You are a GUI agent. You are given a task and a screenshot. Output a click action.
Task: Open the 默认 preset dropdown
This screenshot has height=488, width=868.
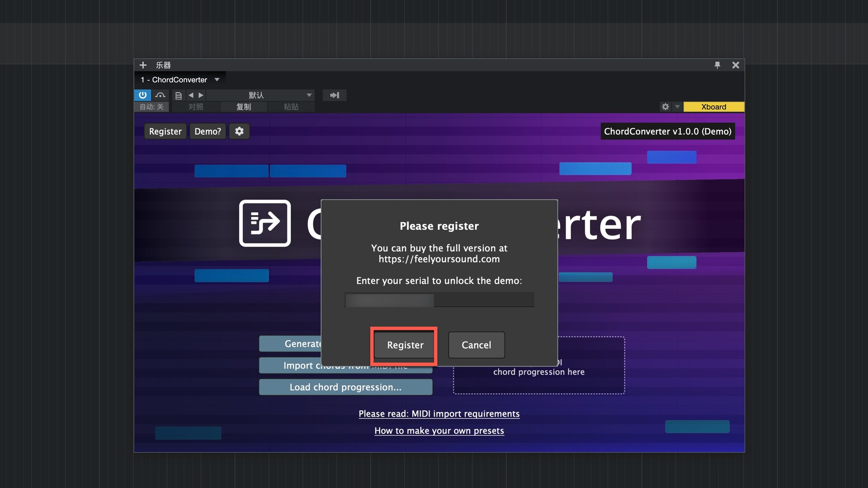tap(260, 95)
